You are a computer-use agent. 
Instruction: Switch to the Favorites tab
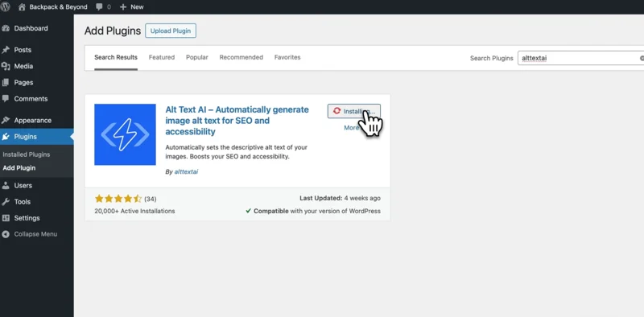(287, 57)
